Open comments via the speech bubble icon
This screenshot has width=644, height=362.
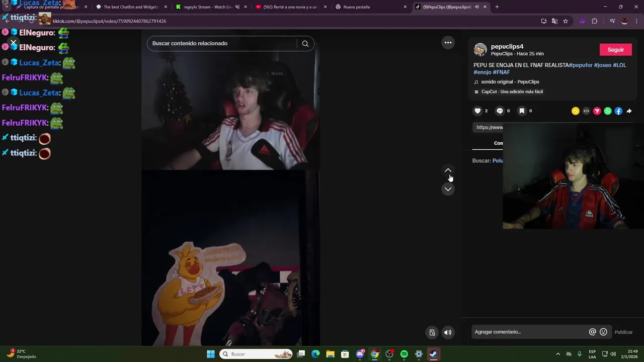500,111
